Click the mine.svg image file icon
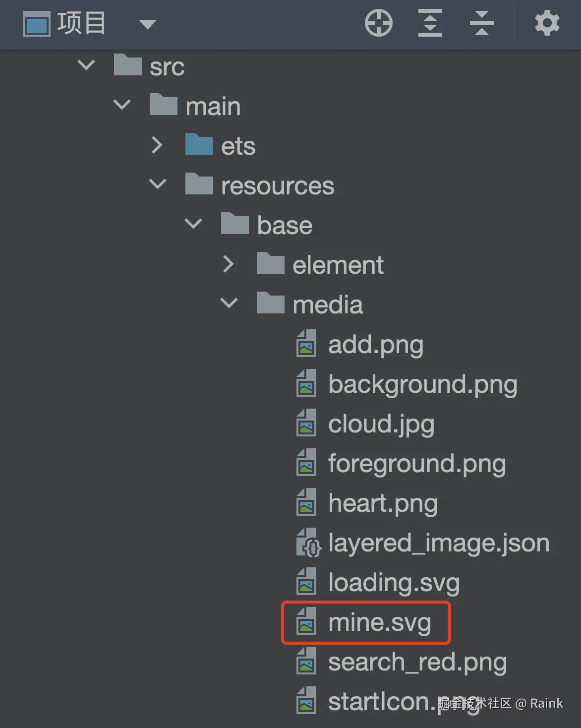 (306, 622)
